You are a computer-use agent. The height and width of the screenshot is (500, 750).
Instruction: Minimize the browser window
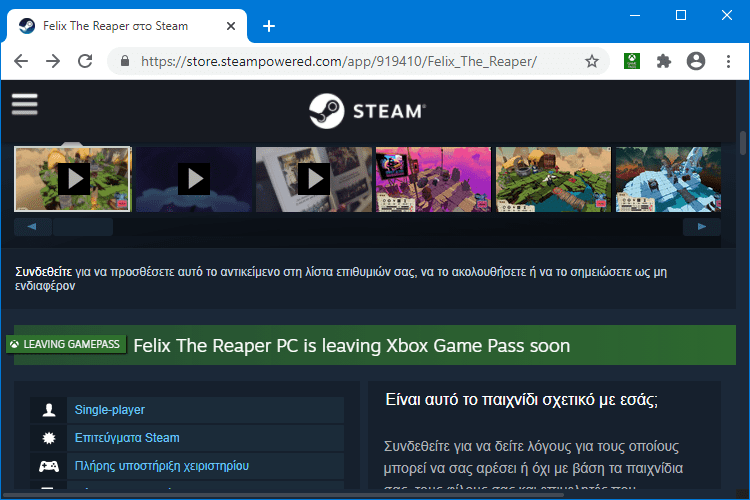pos(635,15)
